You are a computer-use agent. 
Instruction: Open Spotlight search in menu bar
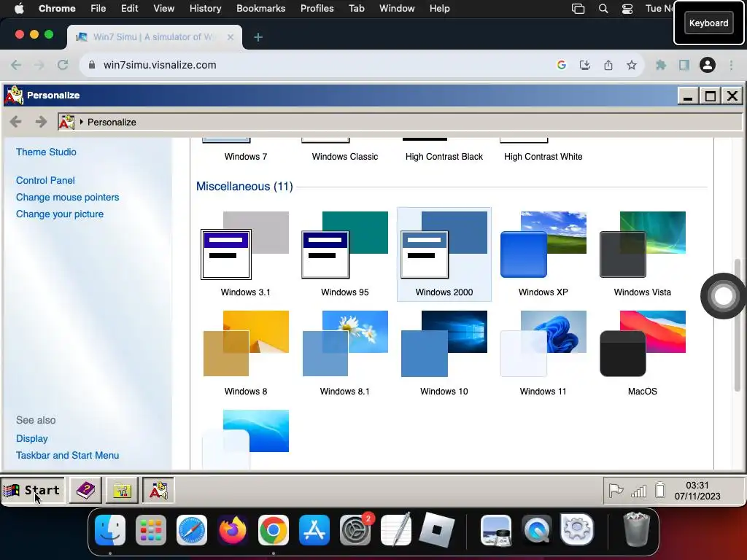pos(603,9)
